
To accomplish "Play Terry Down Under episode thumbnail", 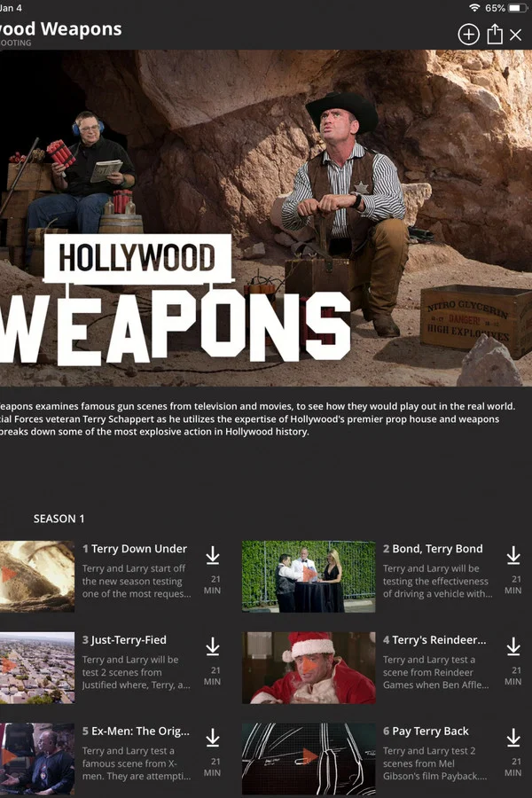I will point(36,576).
